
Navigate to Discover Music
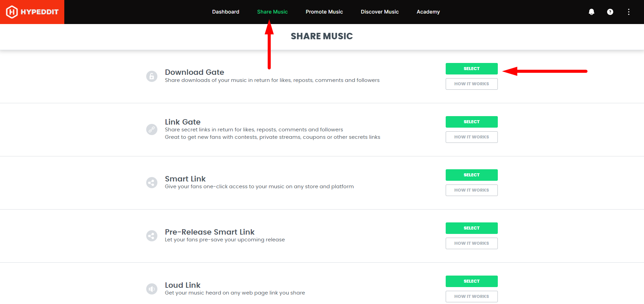(x=379, y=12)
